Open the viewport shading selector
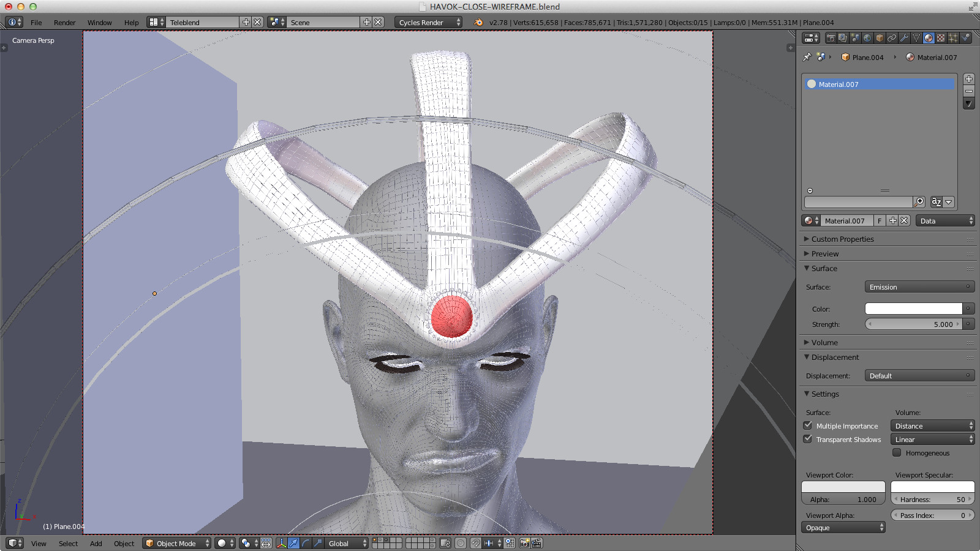 225,543
